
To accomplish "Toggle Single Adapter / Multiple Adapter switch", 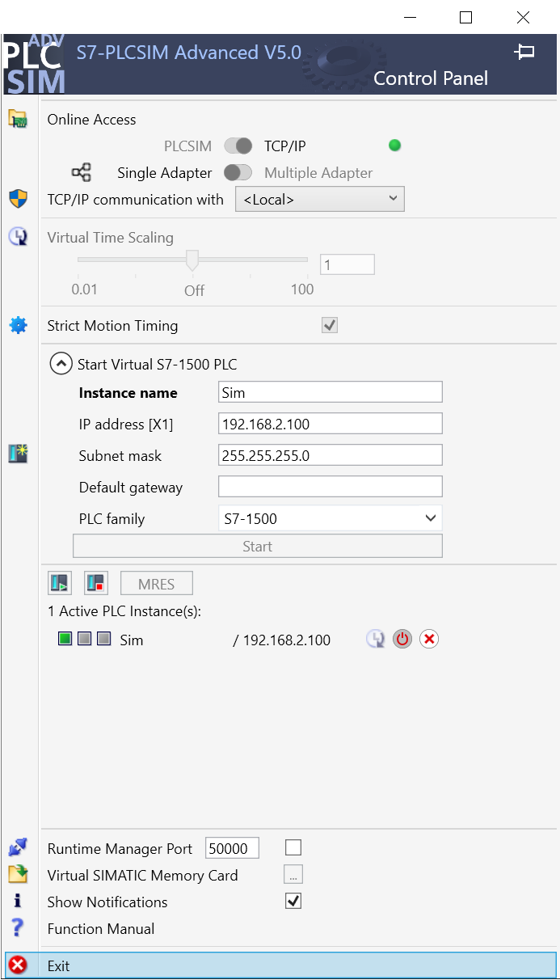I will pyautogui.click(x=238, y=173).
